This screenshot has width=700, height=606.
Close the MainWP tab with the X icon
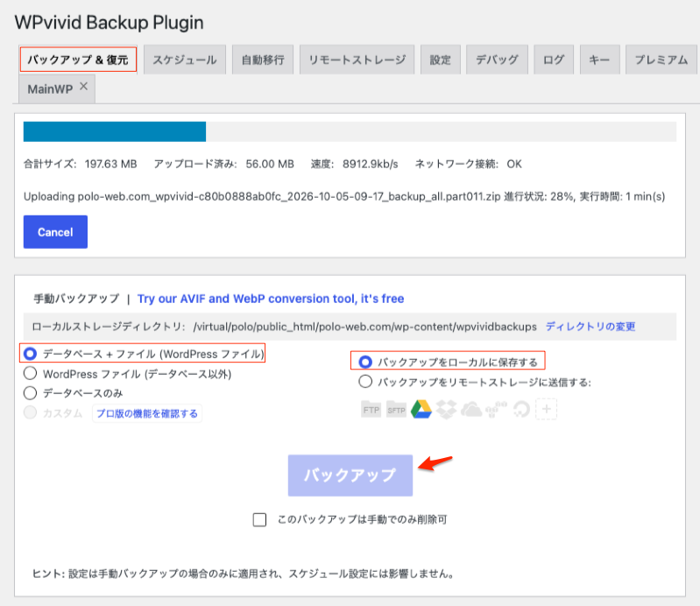pyautogui.click(x=83, y=87)
